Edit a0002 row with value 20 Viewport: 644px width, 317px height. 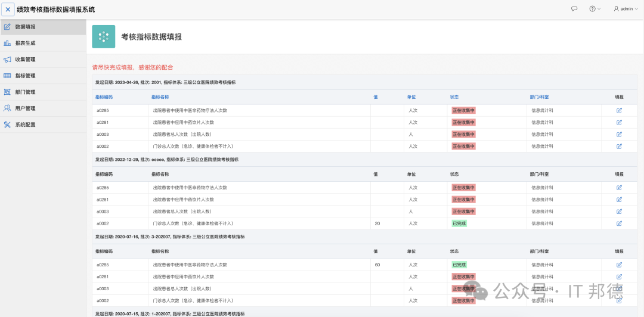point(619,223)
